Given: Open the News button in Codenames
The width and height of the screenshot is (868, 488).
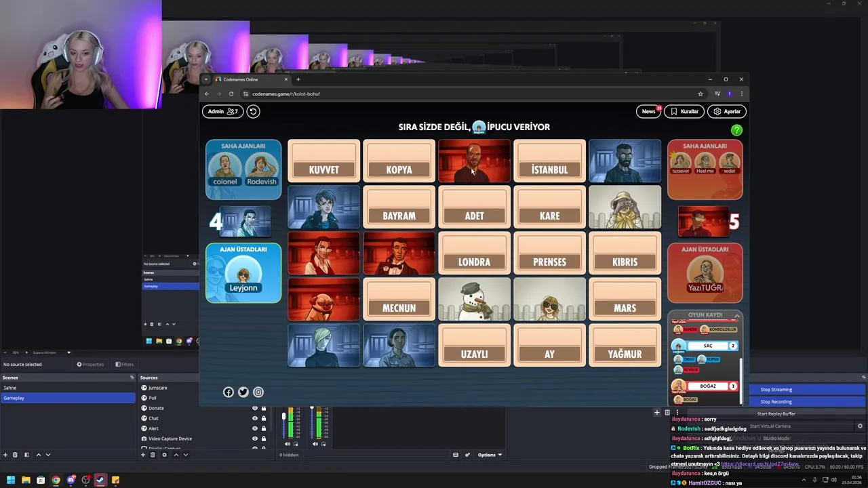Looking at the screenshot, I should pyautogui.click(x=648, y=111).
